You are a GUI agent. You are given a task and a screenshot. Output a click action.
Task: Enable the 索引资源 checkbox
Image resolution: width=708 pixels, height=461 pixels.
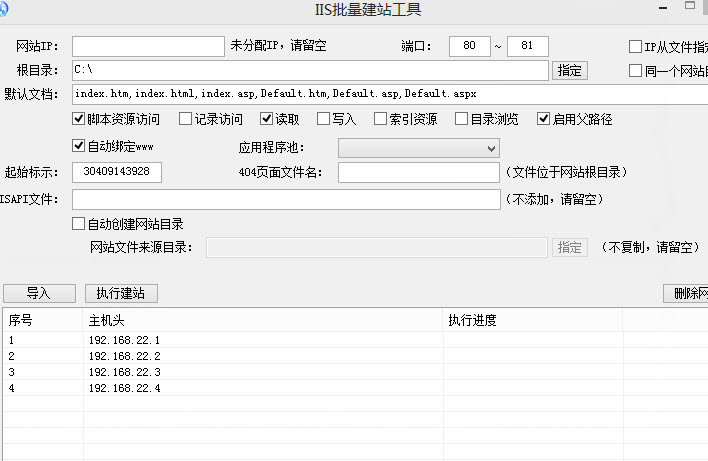click(x=381, y=119)
